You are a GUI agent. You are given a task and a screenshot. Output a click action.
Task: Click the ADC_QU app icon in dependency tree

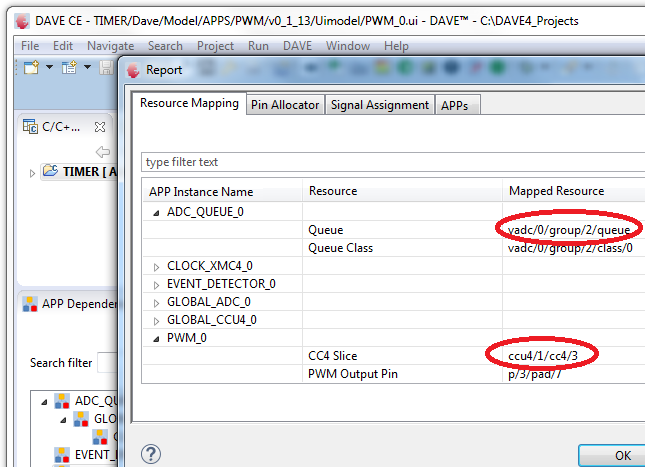[x=62, y=401]
